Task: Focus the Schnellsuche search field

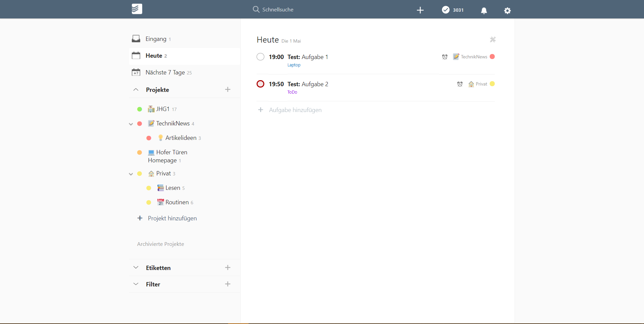Action: [278, 10]
